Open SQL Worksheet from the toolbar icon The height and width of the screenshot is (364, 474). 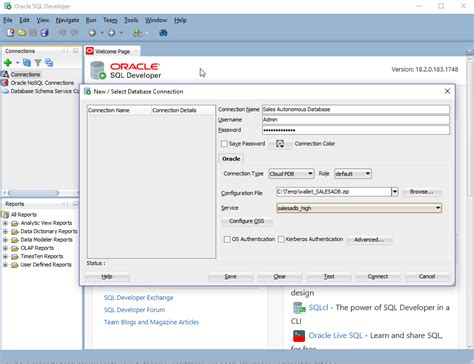137,33
